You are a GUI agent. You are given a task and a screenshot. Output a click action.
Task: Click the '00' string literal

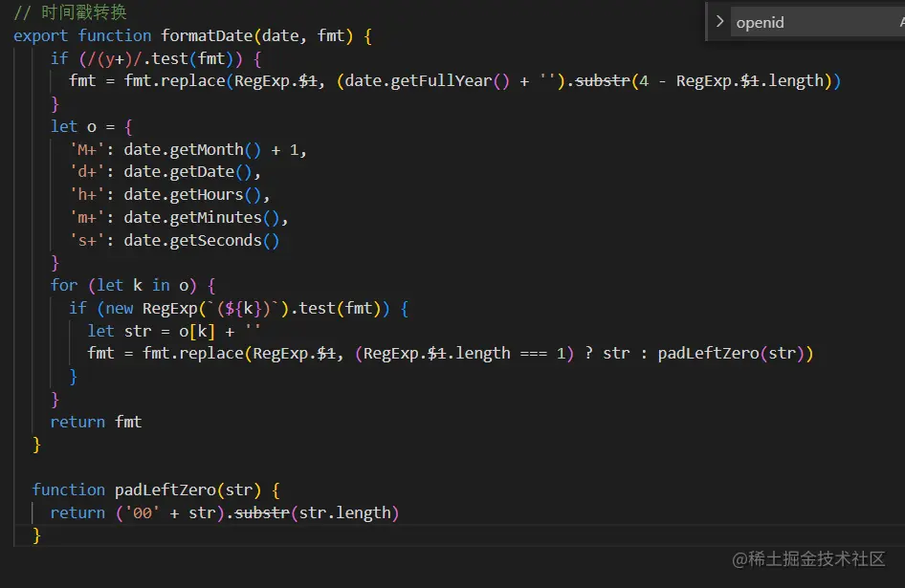(x=142, y=512)
